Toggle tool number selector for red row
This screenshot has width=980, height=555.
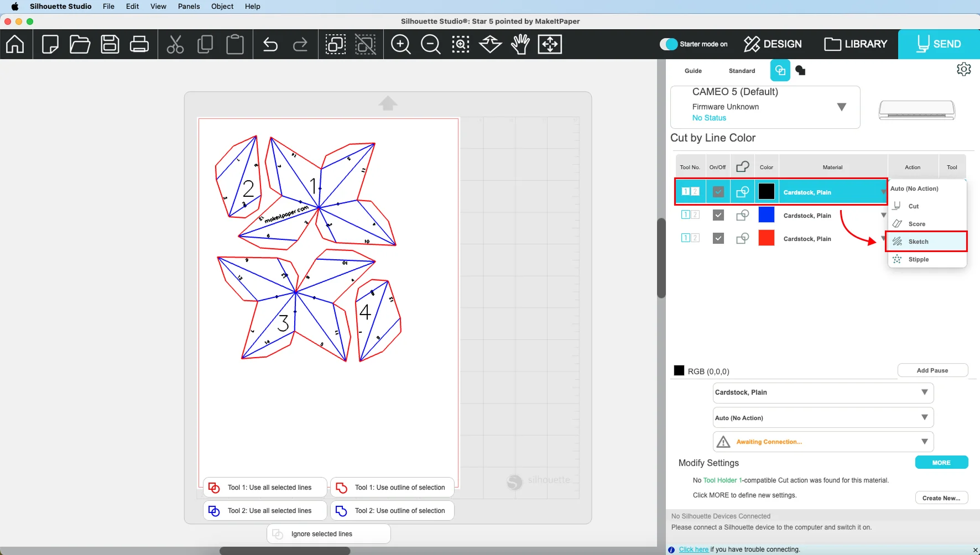(690, 238)
